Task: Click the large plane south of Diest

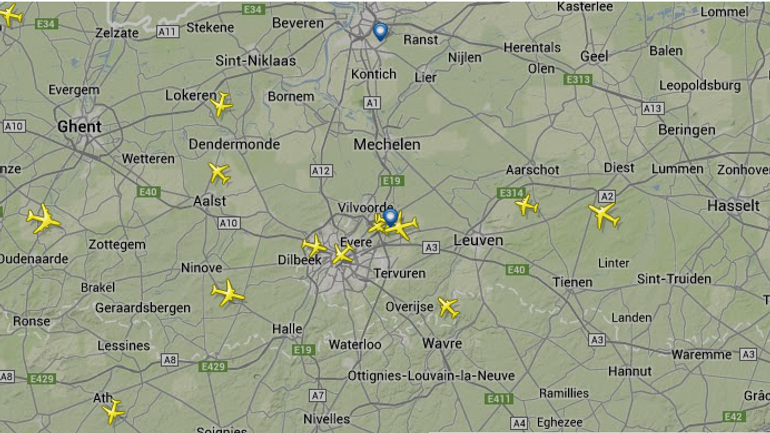Action: pos(604,216)
